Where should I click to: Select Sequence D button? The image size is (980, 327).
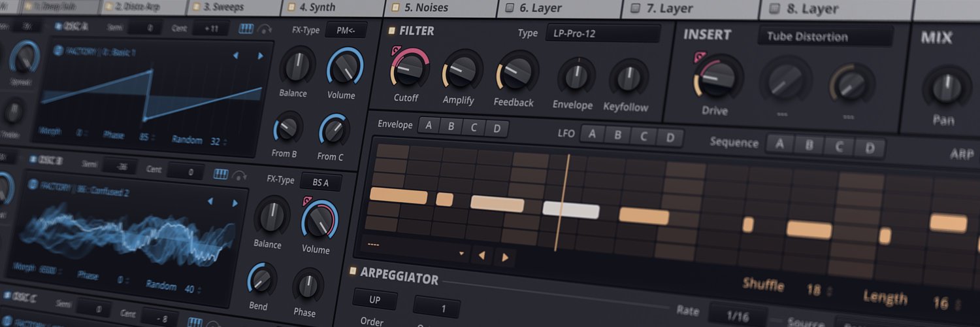pyautogui.click(x=870, y=148)
